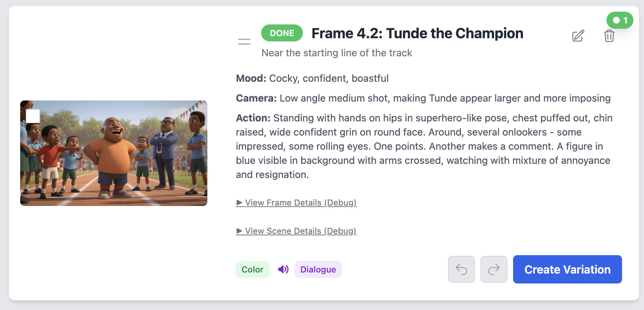Click the green notification badge showing 1
Viewport: 644px width, 310px height.
click(620, 20)
